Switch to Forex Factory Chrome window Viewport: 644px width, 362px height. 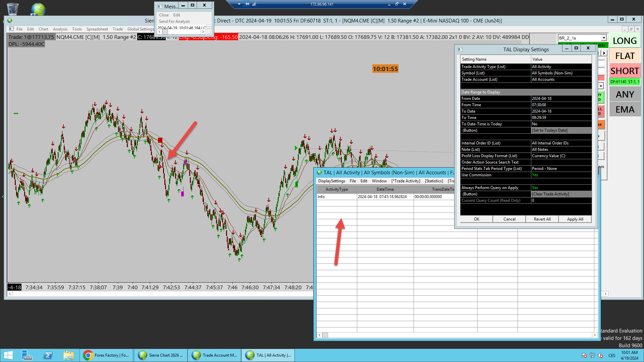(106, 355)
